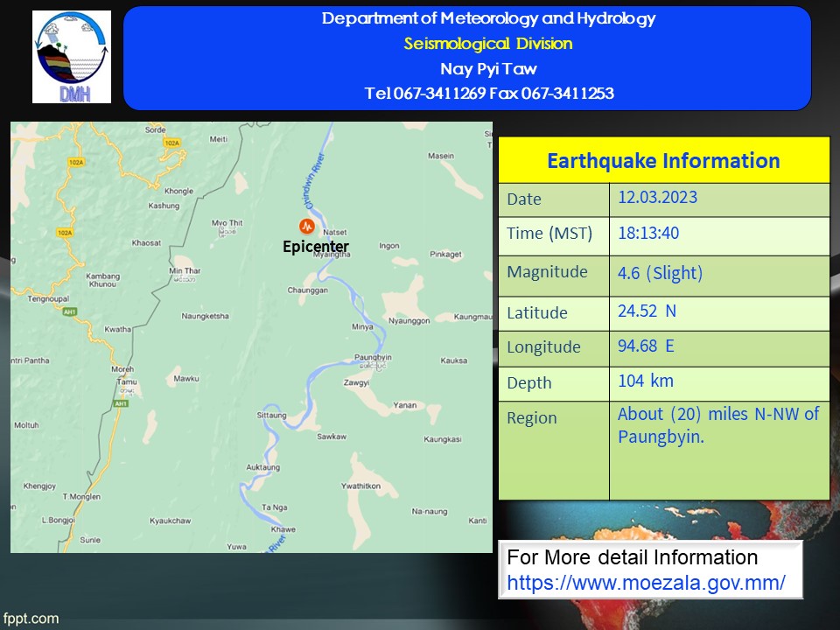840x630 pixels.
Task: Select the region description 'About (20) miles N-NW of Paungbyin.'
Action: pyautogui.click(x=718, y=425)
